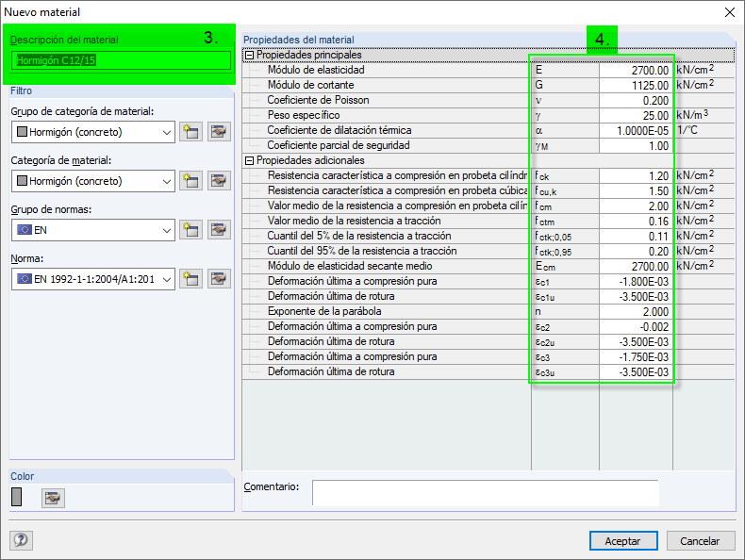
Task: Click the 'Exponente de la parábola' row label
Action: pyautogui.click(x=324, y=311)
